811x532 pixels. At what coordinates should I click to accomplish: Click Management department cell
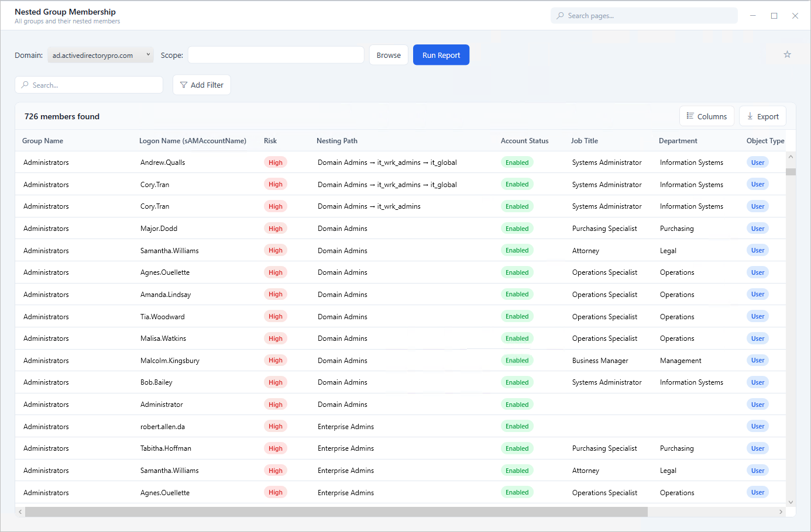681,361
